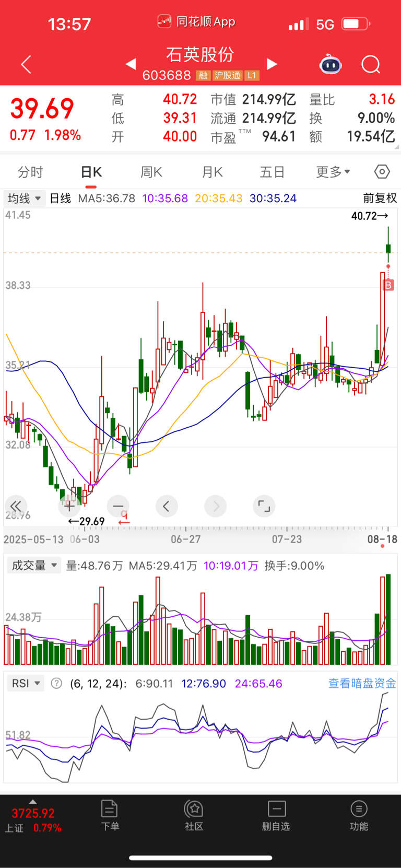Tap the 石英股份 stock title

[x=200, y=55]
